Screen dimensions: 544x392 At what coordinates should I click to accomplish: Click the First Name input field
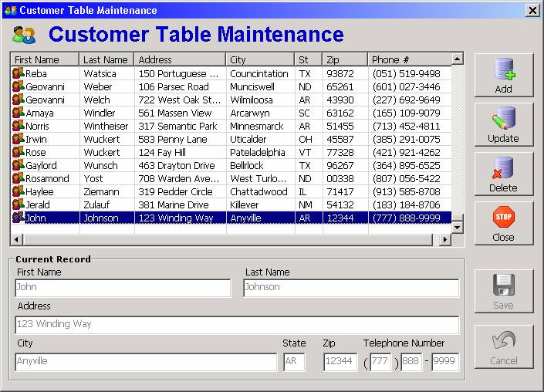pos(122,288)
